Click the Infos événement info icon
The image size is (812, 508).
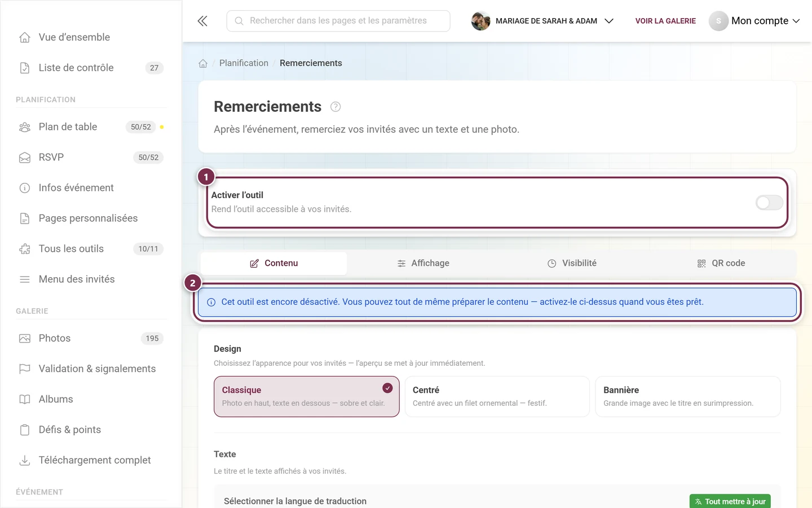25,188
